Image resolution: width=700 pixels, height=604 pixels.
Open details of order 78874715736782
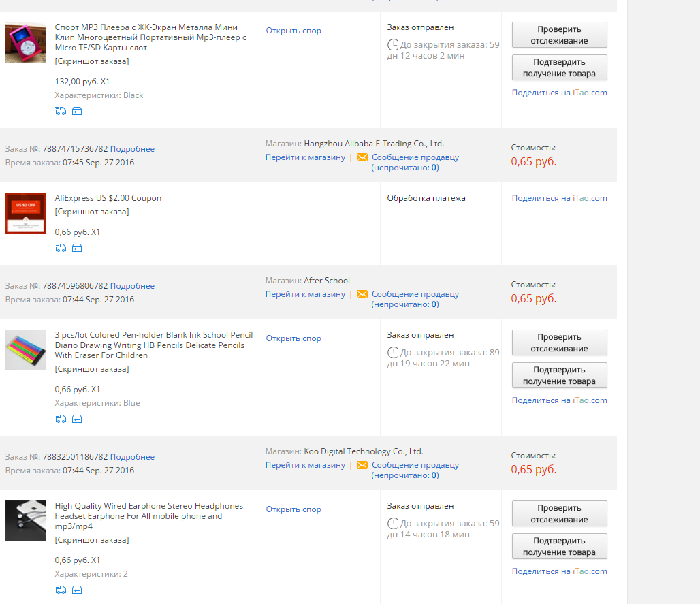coord(132,149)
